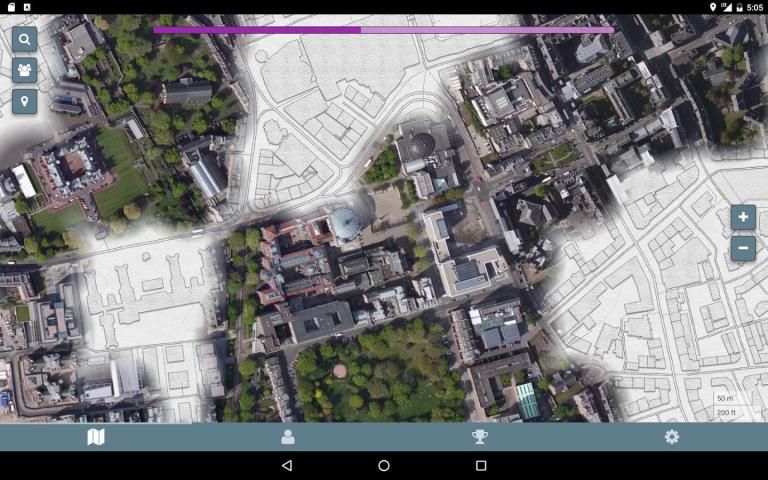Zoom out with the minus button
The width and height of the screenshot is (768, 480).
click(x=743, y=248)
